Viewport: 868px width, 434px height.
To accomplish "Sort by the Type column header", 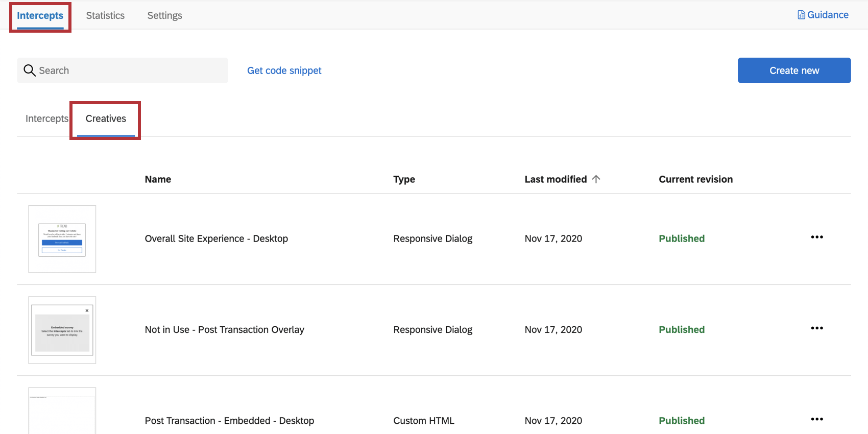I will point(404,179).
